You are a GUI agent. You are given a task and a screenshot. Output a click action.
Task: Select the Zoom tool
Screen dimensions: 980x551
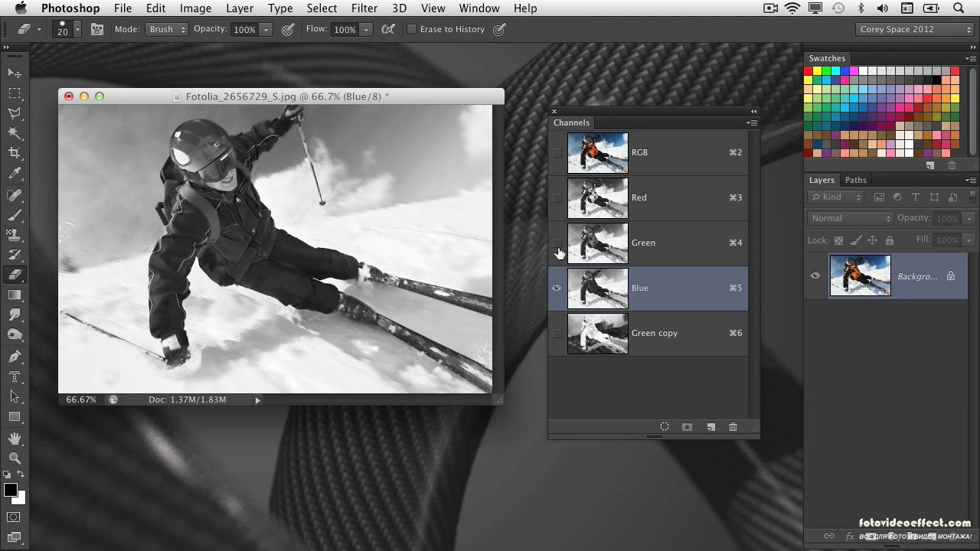click(x=15, y=458)
